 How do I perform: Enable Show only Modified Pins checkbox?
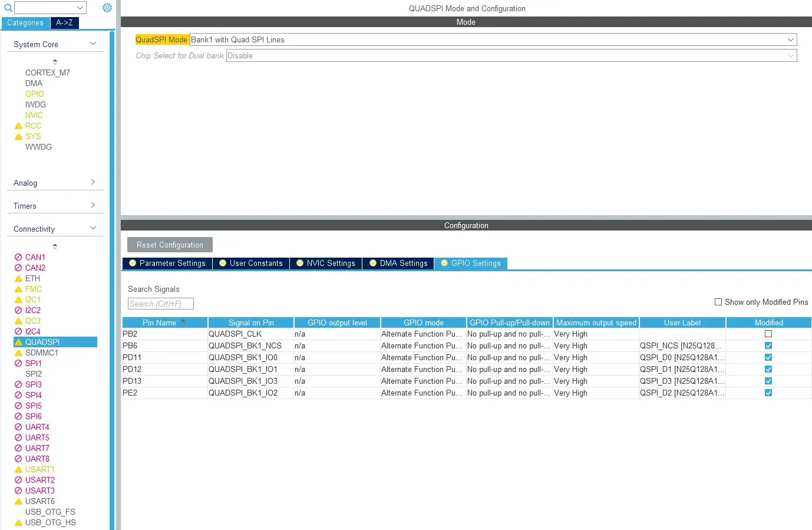(718, 302)
